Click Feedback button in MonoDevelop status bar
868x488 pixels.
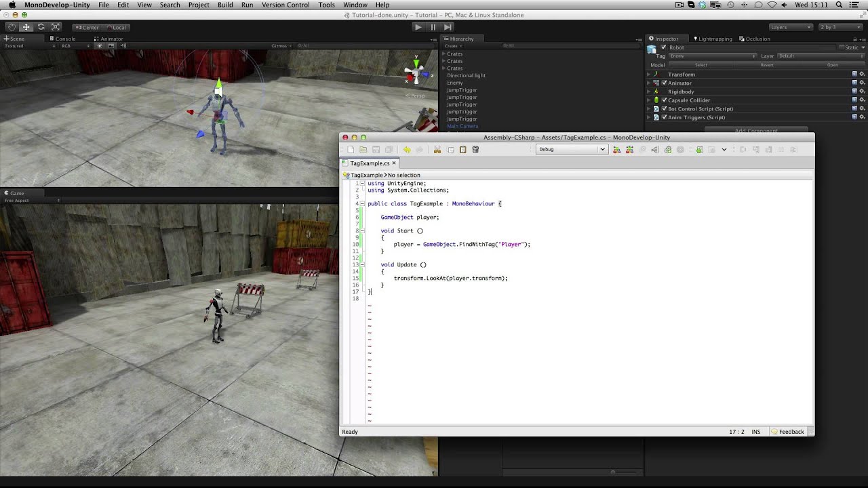click(x=787, y=432)
